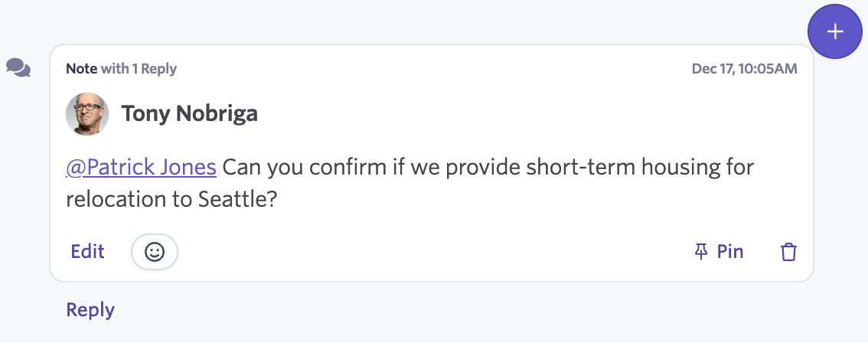Click the bold "Note" header label
868x343 pixels.
point(81,69)
